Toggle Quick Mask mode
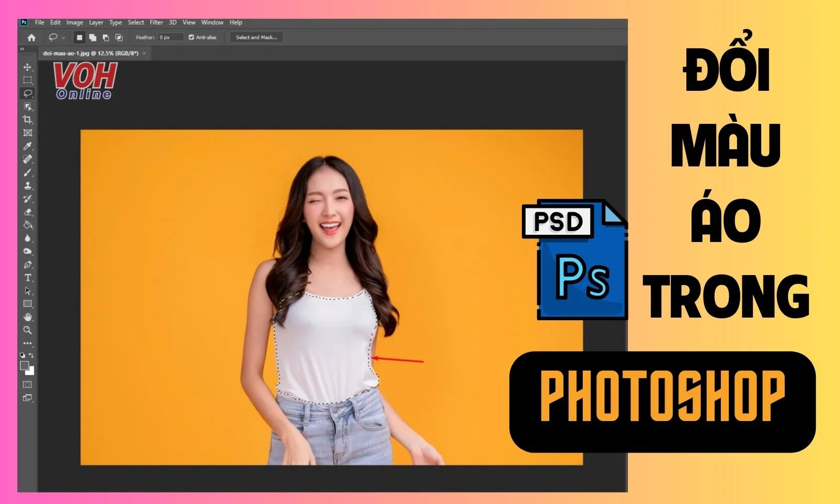Image resolution: width=840 pixels, height=504 pixels. pyautogui.click(x=27, y=384)
